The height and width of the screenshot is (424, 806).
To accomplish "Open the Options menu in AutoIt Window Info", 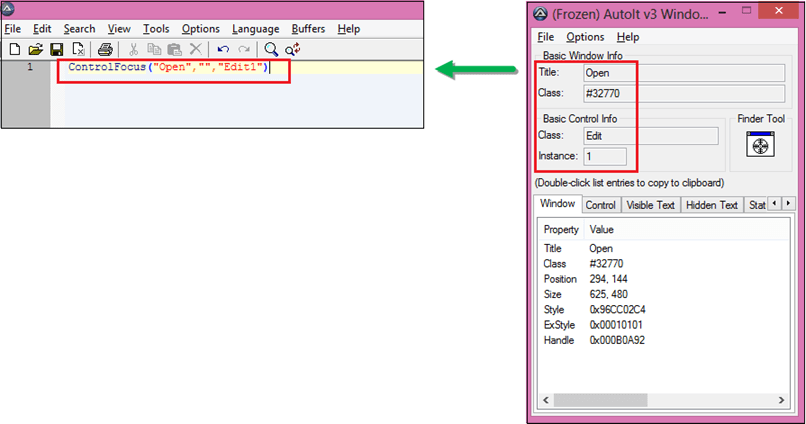I will (585, 37).
